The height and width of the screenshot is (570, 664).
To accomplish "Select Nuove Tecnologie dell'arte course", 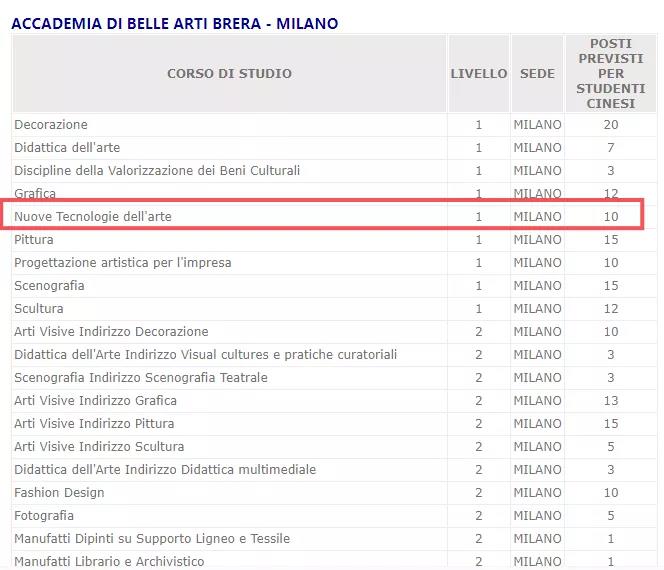I will (x=93, y=216).
